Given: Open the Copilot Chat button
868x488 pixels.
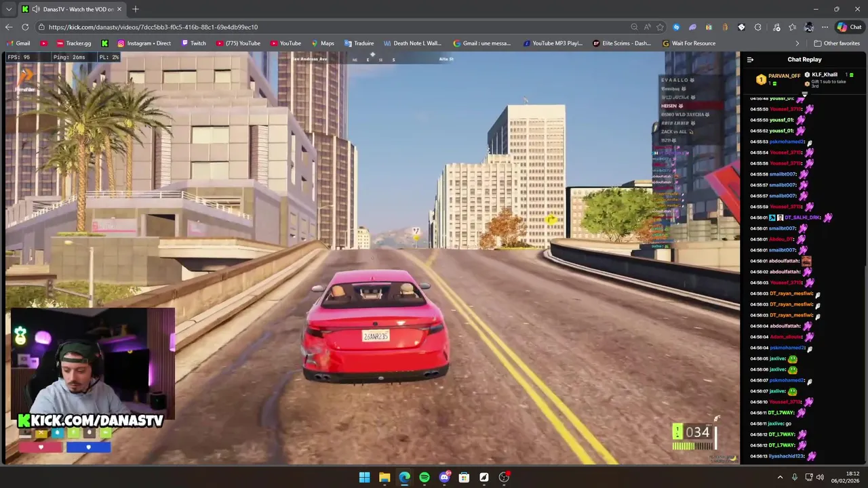Looking at the screenshot, I should 849,27.
